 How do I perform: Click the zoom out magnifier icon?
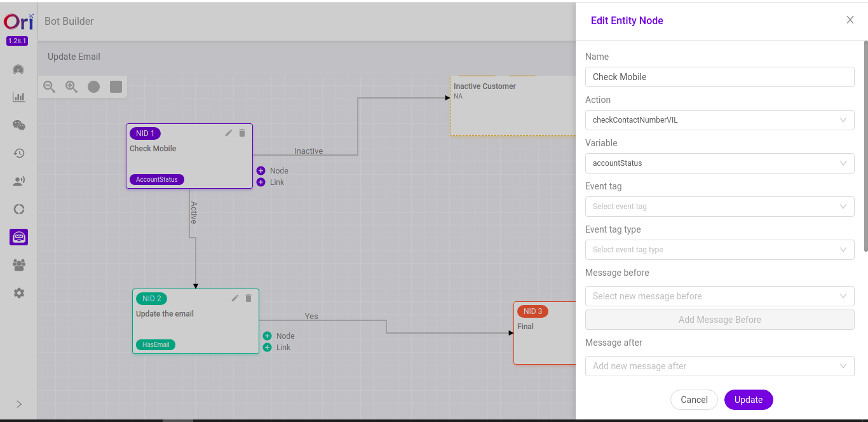[49, 87]
